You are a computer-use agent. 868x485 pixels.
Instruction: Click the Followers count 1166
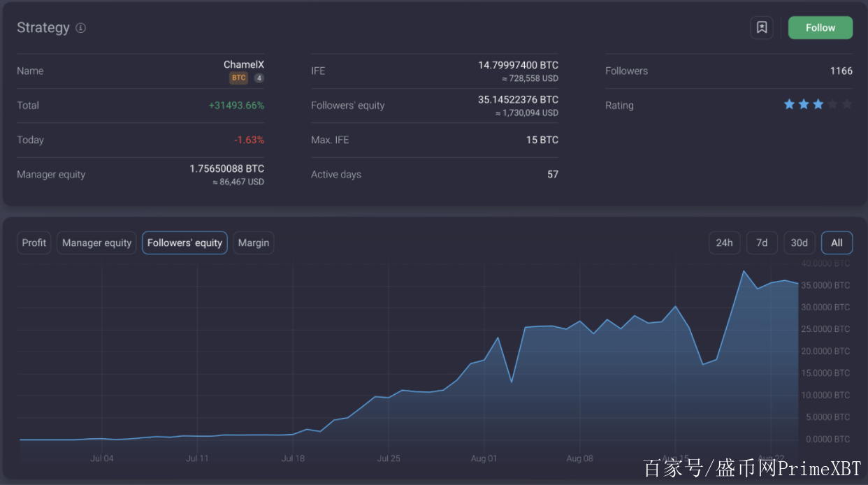(x=841, y=71)
